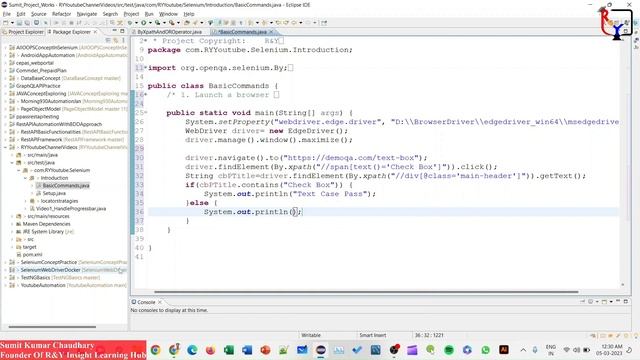Click Collapse All icon in Package Explorer
Viewport: 640px width, 360px height.
(x=108, y=40)
